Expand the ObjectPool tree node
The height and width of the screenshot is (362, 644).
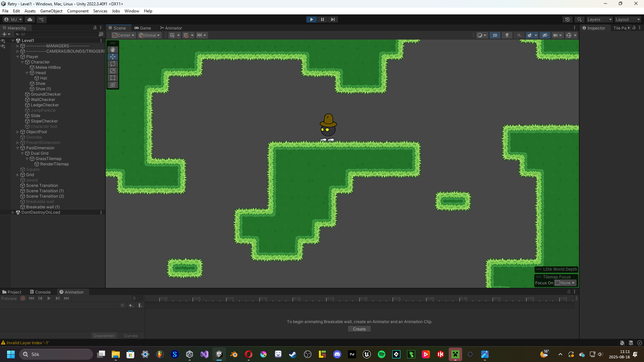[x=18, y=132]
